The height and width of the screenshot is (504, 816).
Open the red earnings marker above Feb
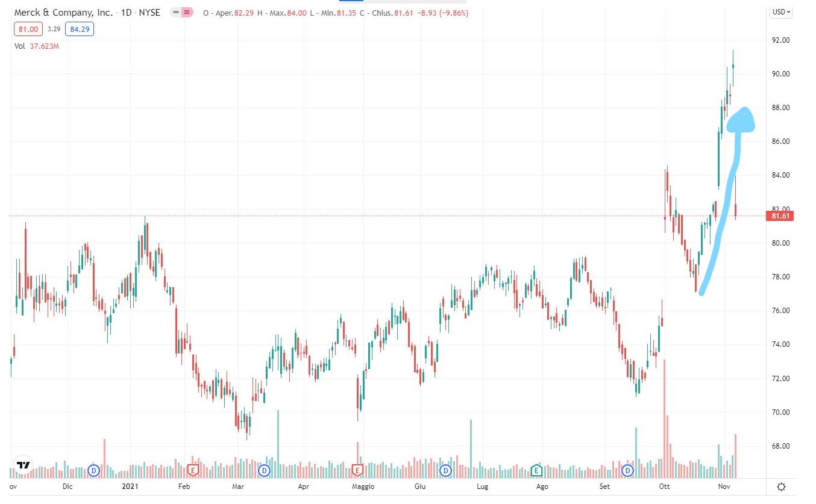pos(193,470)
